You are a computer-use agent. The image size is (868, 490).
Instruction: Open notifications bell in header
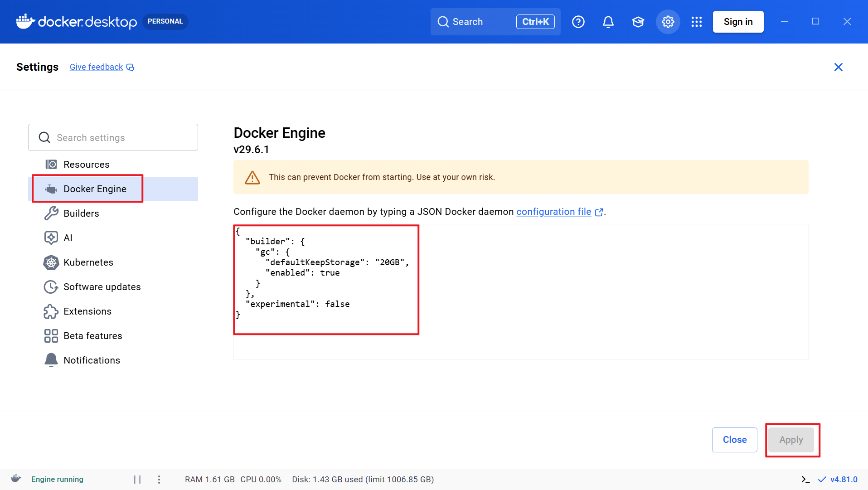coord(608,22)
